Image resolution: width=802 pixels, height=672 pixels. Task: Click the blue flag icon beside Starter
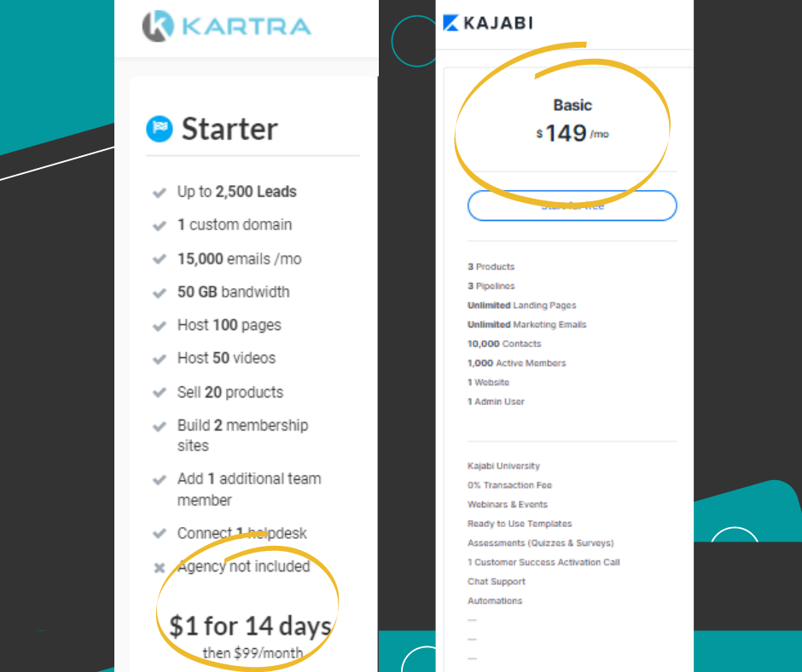159,129
